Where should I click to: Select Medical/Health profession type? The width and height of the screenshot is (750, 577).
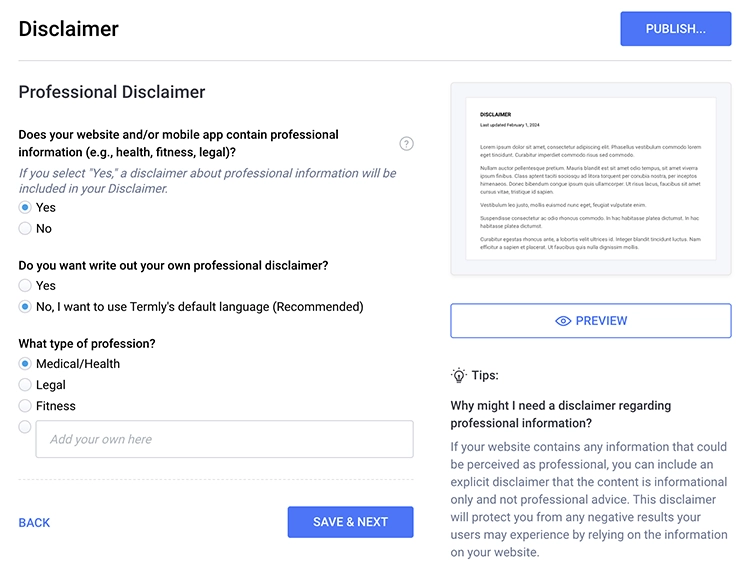[25, 364]
